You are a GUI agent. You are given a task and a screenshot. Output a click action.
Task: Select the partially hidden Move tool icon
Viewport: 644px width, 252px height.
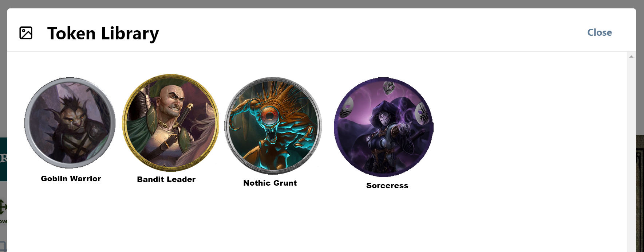pos(3,207)
